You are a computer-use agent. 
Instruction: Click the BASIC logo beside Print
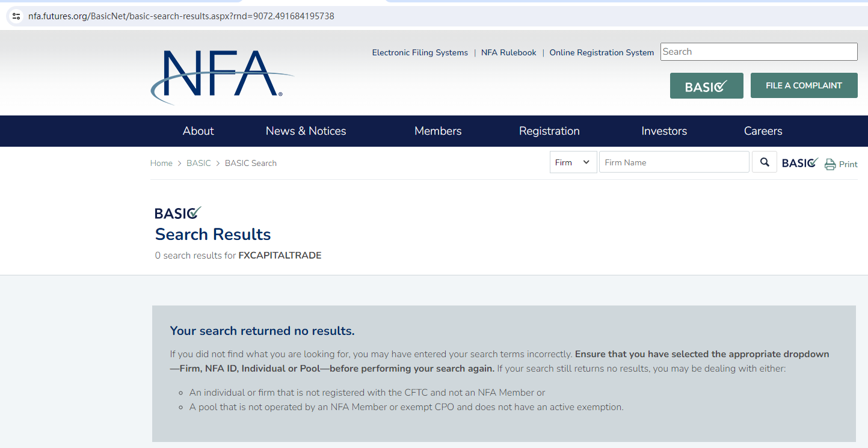(x=799, y=163)
